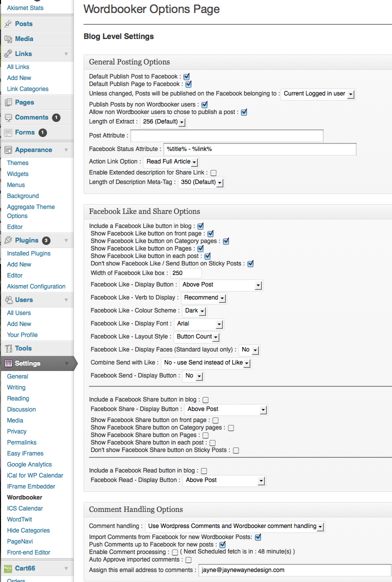Open Length of Extract dropdown
Screen dimensions: 392x582
(163, 121)
